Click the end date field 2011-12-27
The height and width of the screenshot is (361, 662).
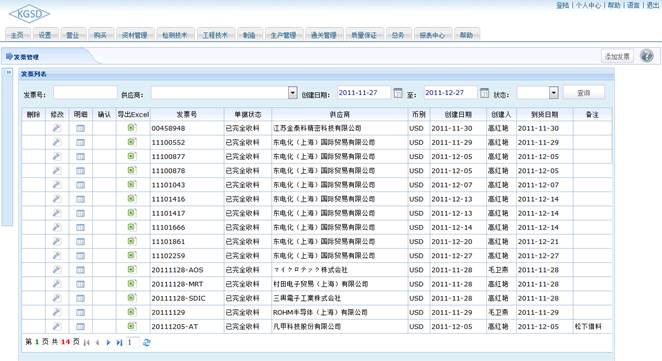click(x=450, y=92)
